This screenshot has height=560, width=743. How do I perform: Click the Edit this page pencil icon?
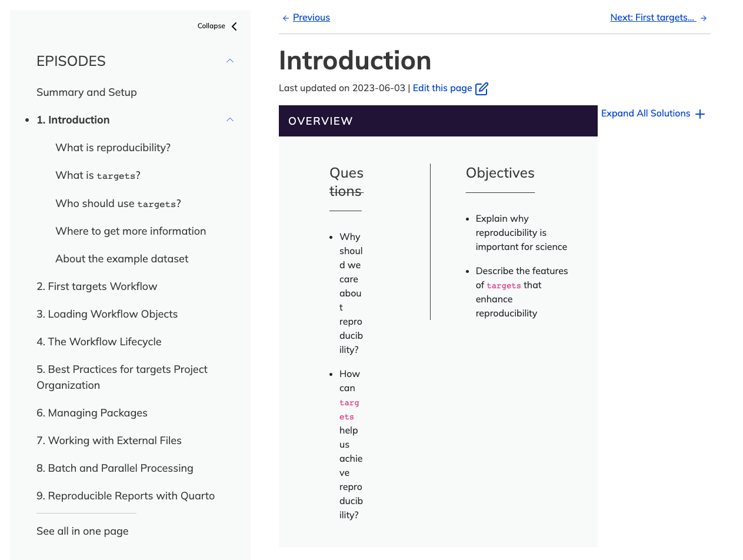pyautogui.click(x=482, y=88)
